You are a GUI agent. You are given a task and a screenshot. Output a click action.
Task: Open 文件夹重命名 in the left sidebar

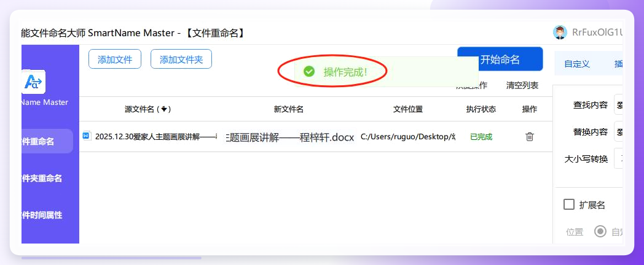(42, 179)
